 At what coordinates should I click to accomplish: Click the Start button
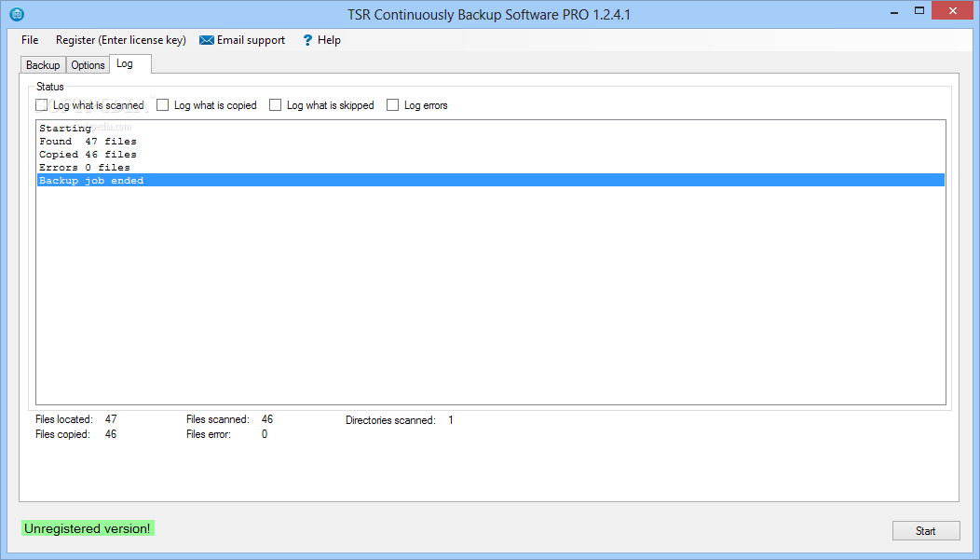click(x=926, y=530)
